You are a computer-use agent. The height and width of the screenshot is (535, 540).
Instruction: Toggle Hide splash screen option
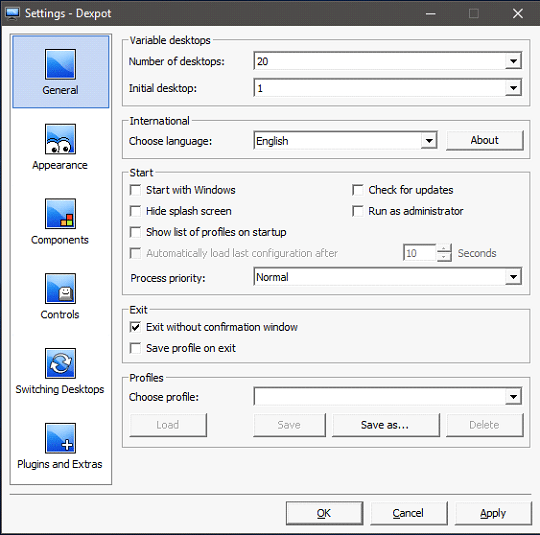pos(135,211)
